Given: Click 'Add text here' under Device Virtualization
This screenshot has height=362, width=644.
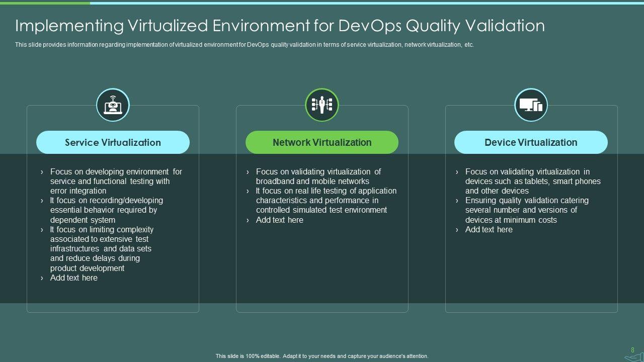Looking at the screenshot, I should (489, 229).
